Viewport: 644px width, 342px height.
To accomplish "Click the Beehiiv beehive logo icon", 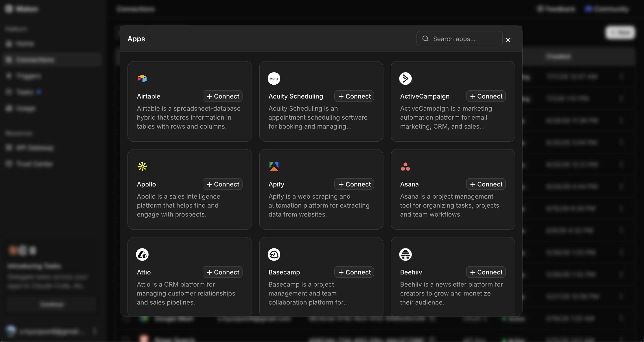I will coord(405,254).
